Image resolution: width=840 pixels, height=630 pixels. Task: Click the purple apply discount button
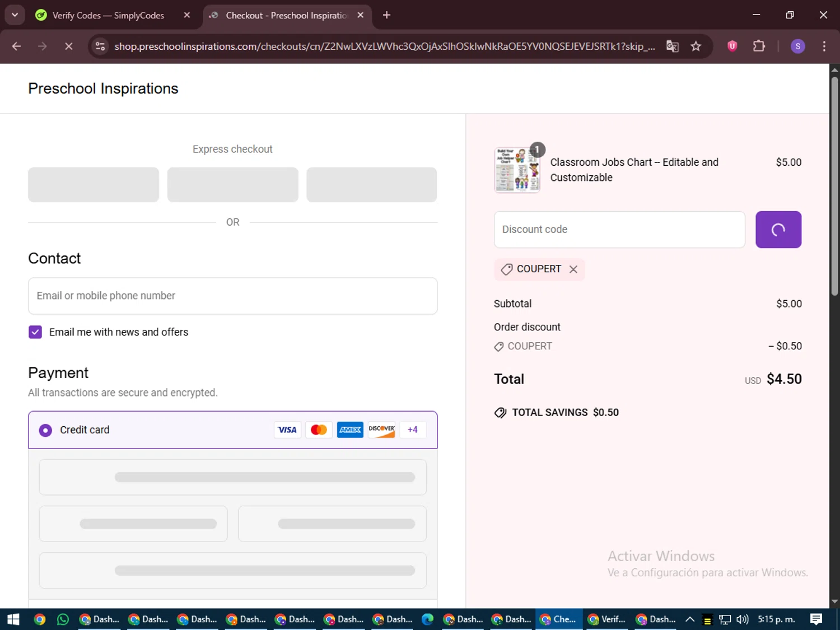tap(778, 230)
